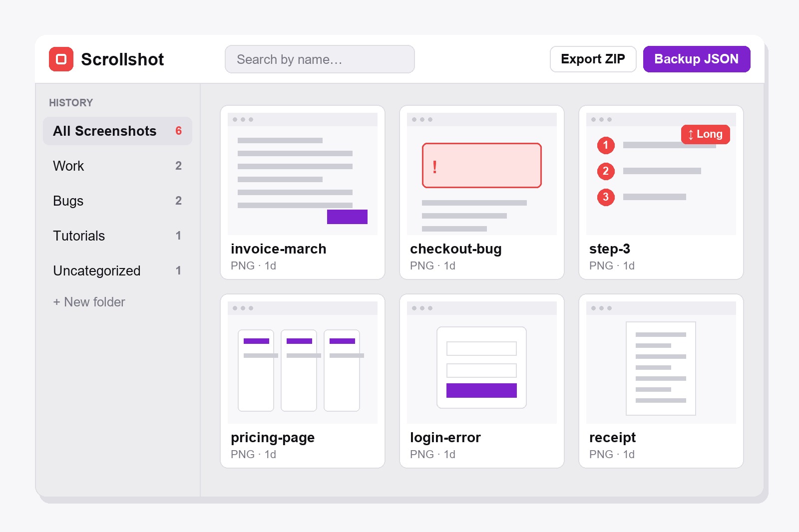Click the Long badge on step-3
The width and height of the screenshot is (799, 532).
(705, 134)
